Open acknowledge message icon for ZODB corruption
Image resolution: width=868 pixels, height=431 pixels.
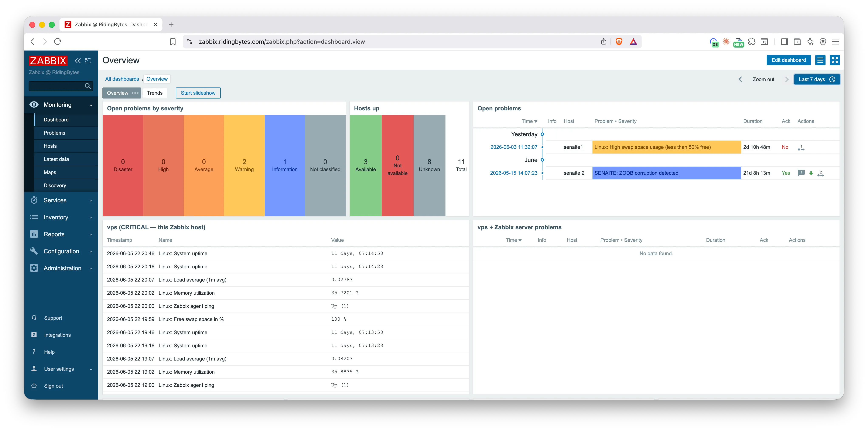coord(801,173)
